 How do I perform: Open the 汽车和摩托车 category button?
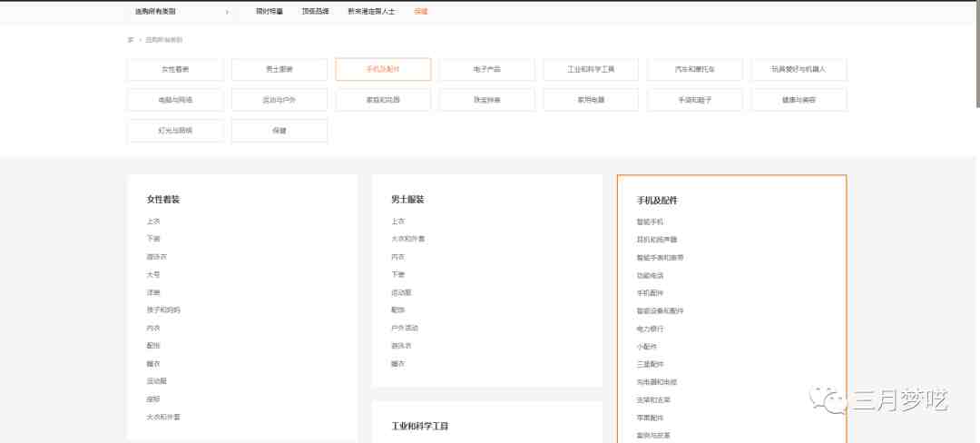(x=695, y=69)
